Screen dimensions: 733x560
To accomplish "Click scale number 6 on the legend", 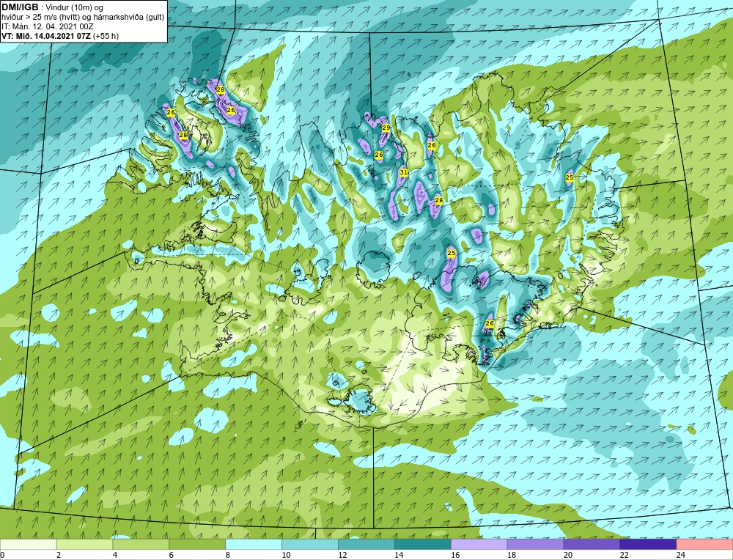I will click(172, 555).
